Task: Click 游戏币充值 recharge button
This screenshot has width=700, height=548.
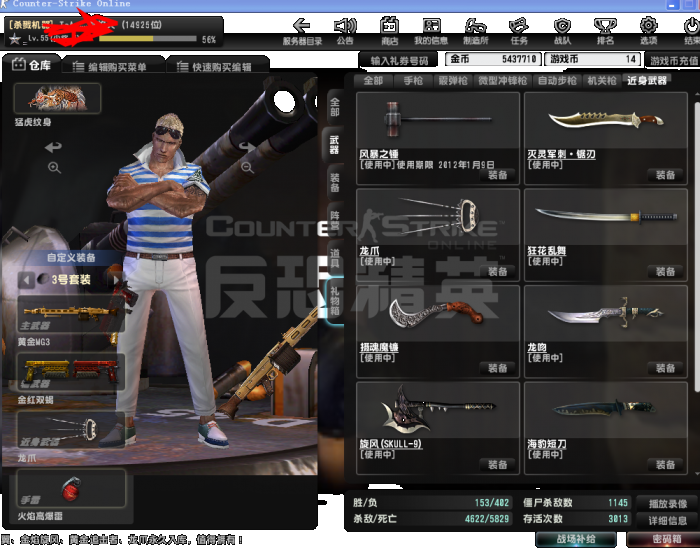Action: pos(673,60)
